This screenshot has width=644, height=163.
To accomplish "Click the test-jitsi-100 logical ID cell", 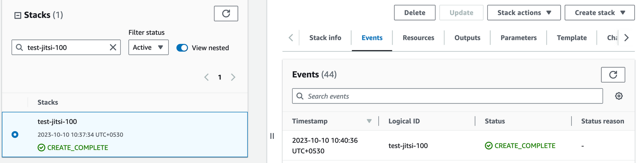I will pos(408,146).
